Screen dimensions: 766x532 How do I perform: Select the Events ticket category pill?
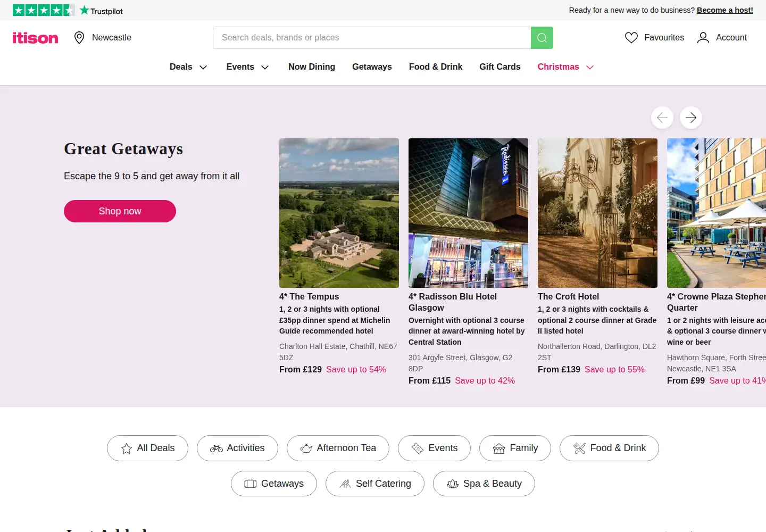(434, 448)
